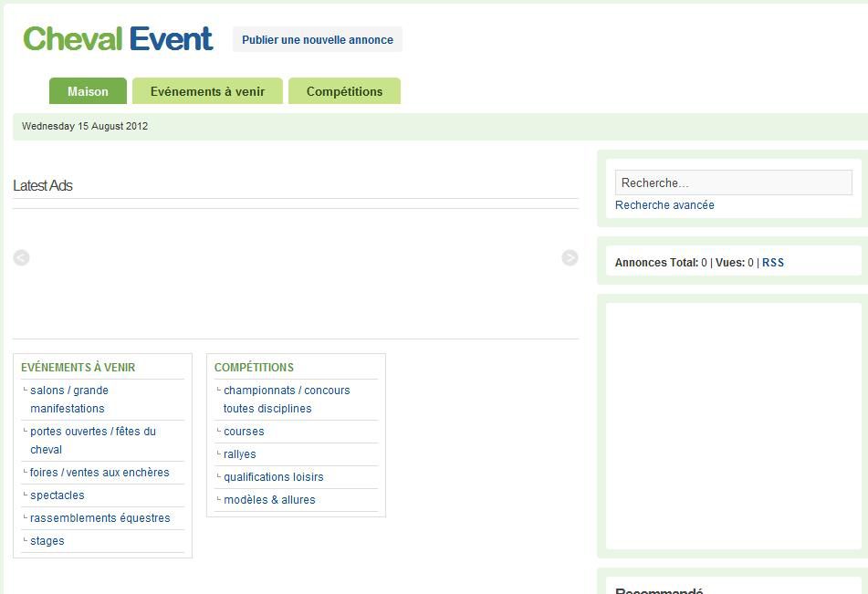View the courses category
The width and height of the screenshot is (868, 594).
[244, 432]
